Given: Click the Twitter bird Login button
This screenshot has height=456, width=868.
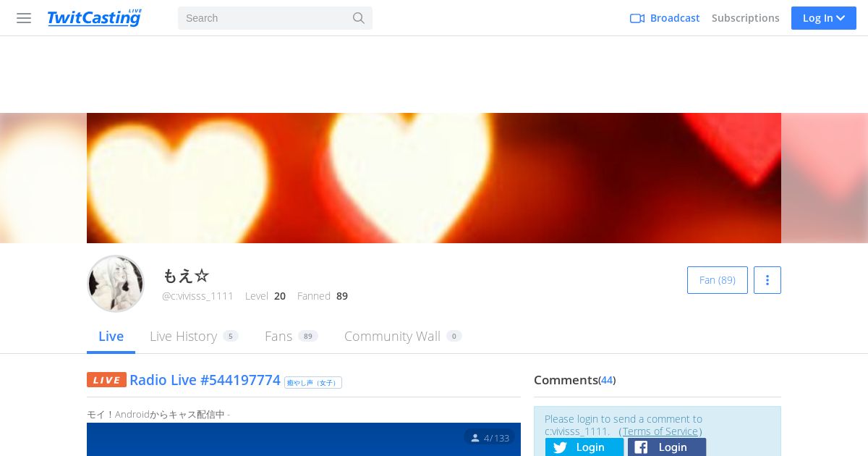Looking at the screenshot, I should point(584,447).
